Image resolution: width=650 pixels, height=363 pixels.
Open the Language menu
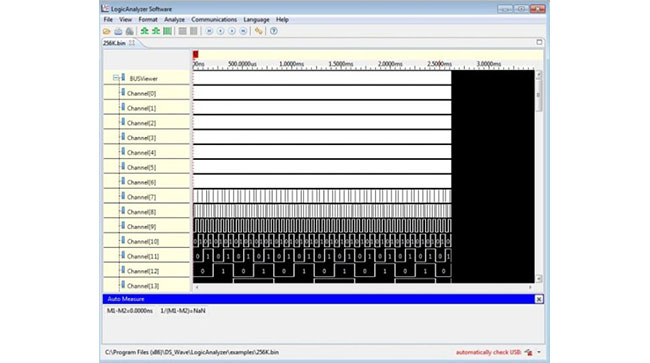pos(256,19)
